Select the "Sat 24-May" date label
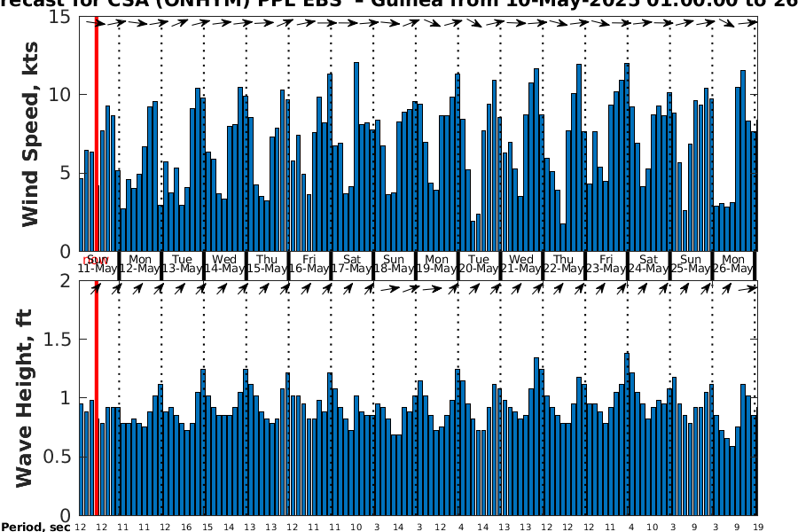 click(x=648, y=264)
